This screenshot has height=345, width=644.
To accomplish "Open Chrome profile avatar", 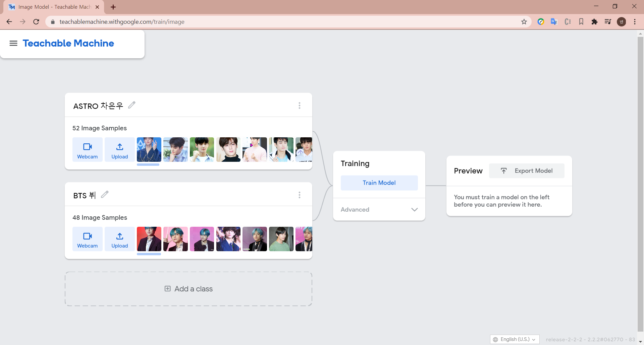I will (x=622, y=22).
